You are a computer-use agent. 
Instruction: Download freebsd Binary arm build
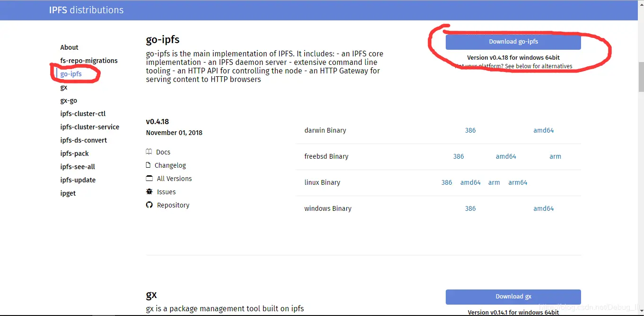(555, 156)
